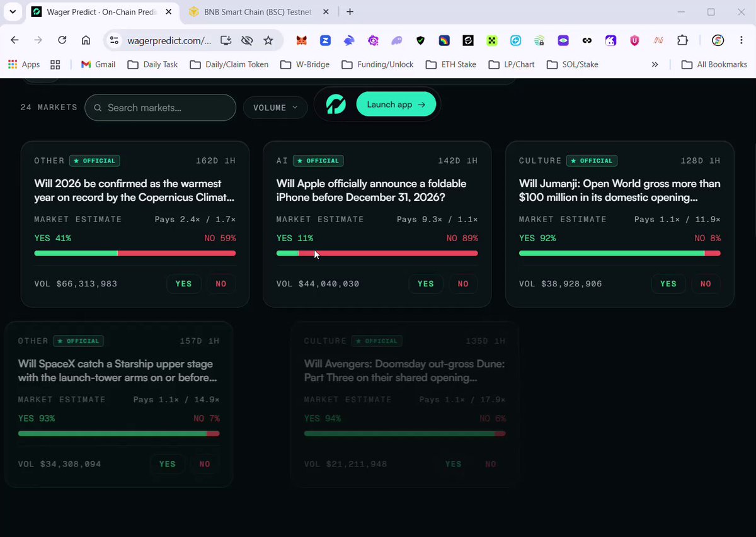Go to the browser home page
The image size is (756, 537).
(x=86, y=40)
